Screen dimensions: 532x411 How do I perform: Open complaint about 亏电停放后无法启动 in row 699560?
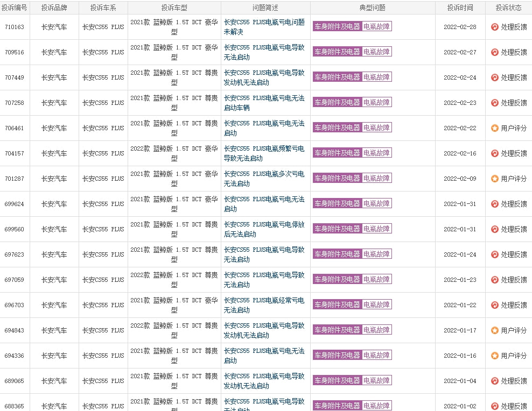point(264,229)
